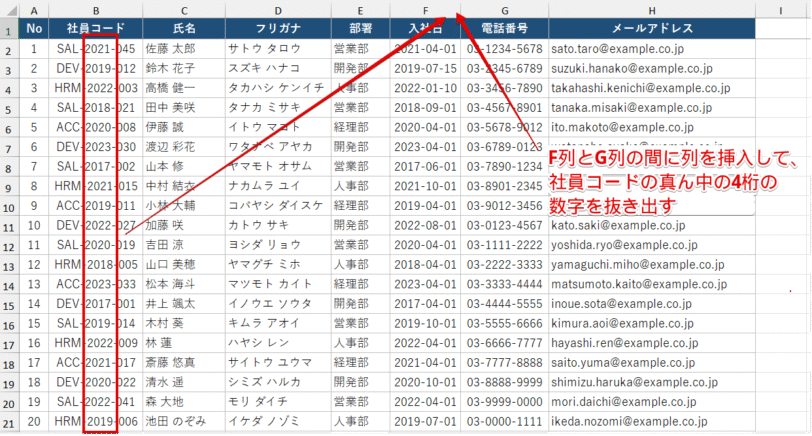Screen dimensions: 812x436
Task: Select cell ito.makoto@example.co.jp
Action: 651,127
